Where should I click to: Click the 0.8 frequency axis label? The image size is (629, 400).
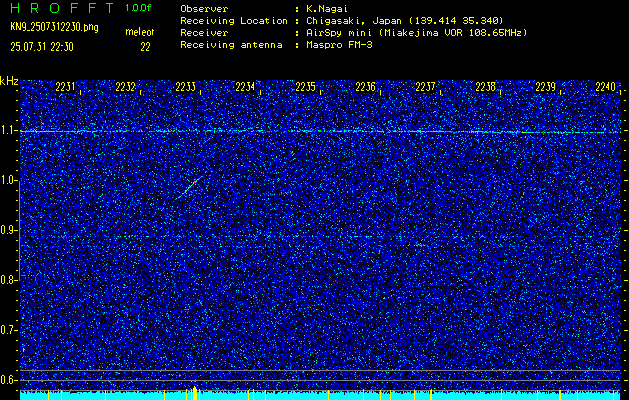(x=8, y=280)
